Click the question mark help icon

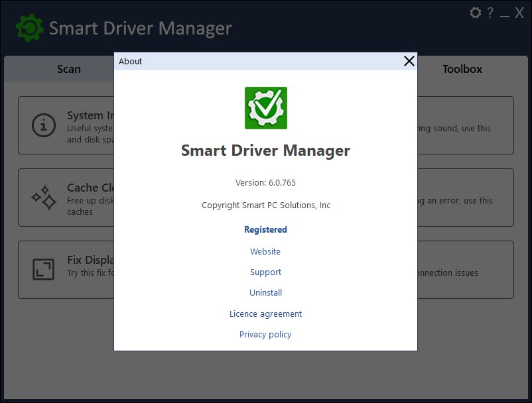coord(490,13)
